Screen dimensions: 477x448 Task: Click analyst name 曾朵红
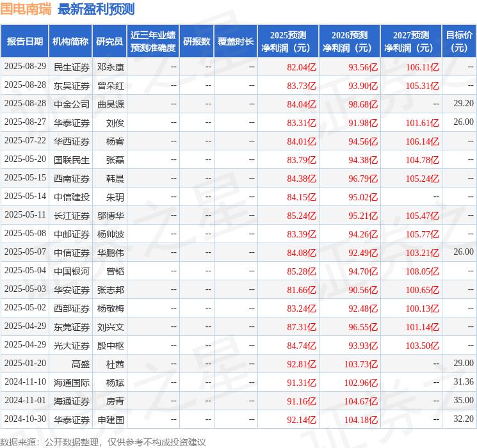[x=111, y=86]
